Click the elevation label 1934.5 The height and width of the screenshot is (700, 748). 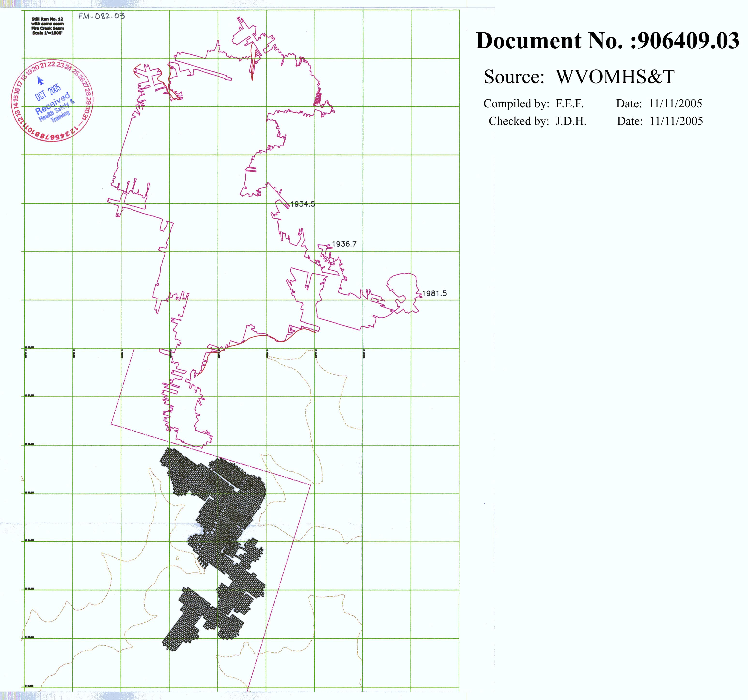(302, 204)
